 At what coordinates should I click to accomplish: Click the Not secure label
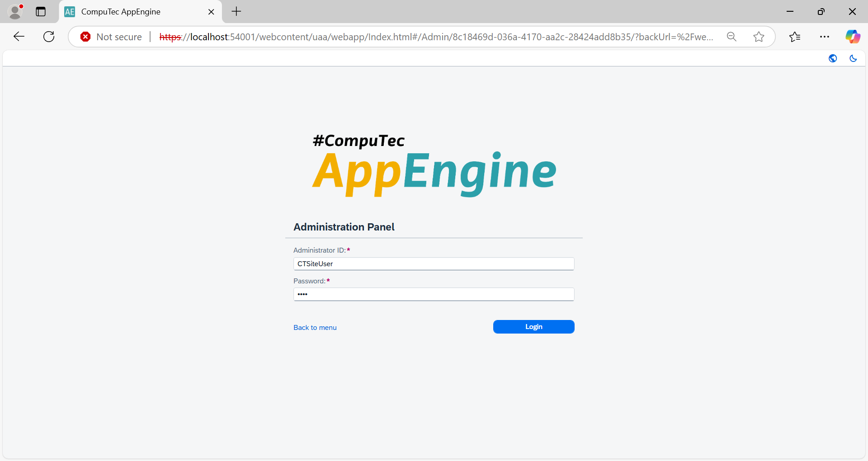tap(119, 37)
